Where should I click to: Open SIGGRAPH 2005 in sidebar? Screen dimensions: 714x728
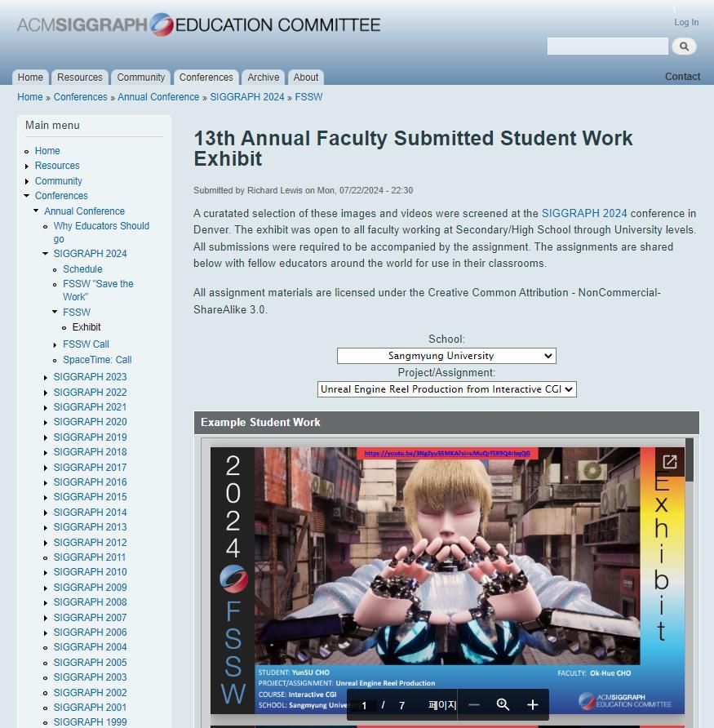[90, 663]
